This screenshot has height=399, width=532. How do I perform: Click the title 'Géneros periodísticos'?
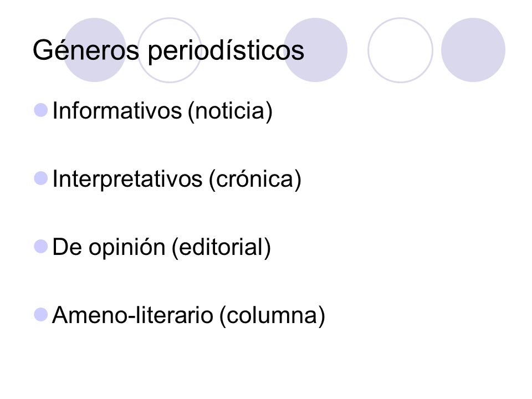pos(168,50)
